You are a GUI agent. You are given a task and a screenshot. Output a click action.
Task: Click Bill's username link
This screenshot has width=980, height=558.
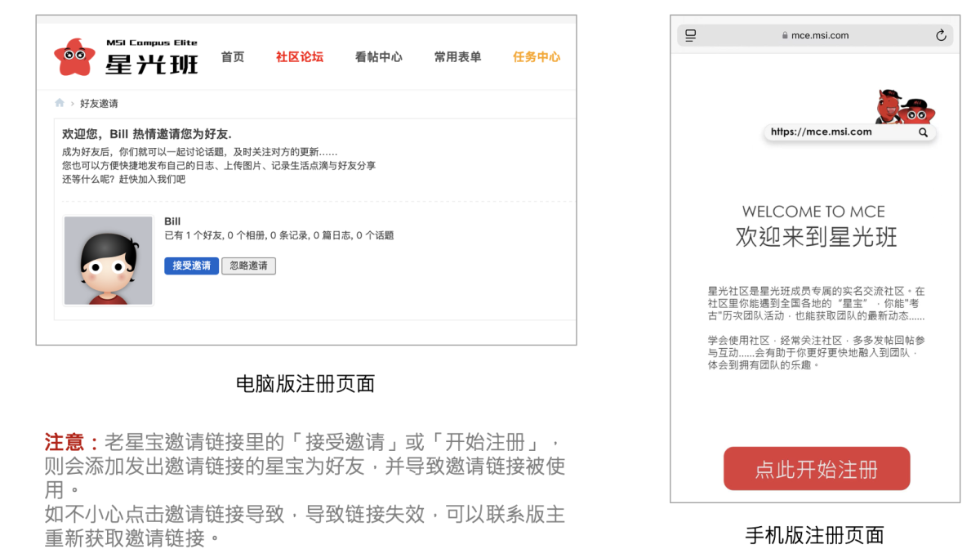coord(172,221)
